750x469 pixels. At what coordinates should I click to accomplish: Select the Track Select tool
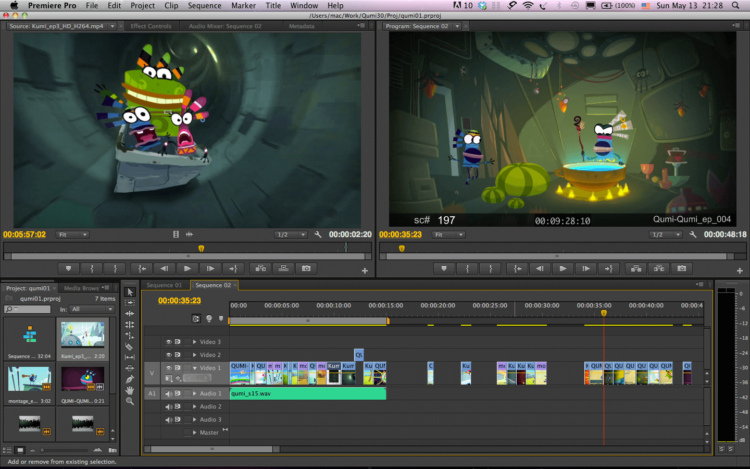pos(130,303)
